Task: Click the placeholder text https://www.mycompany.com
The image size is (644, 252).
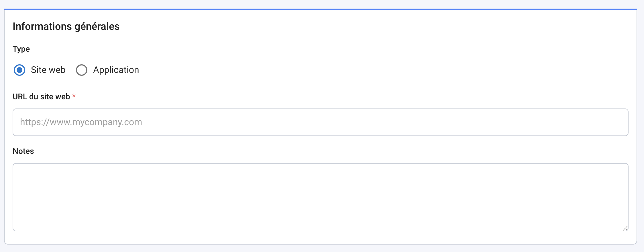Action: point(80,122)
